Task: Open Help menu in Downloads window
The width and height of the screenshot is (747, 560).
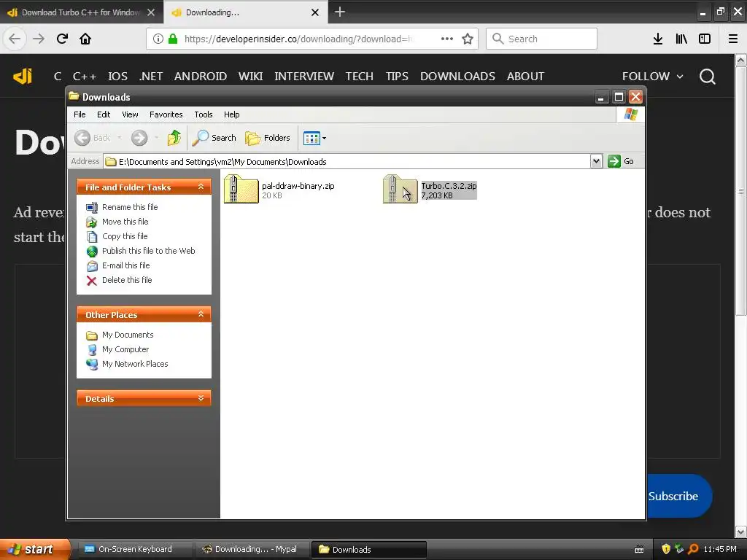Action: (x=231, y=114)
